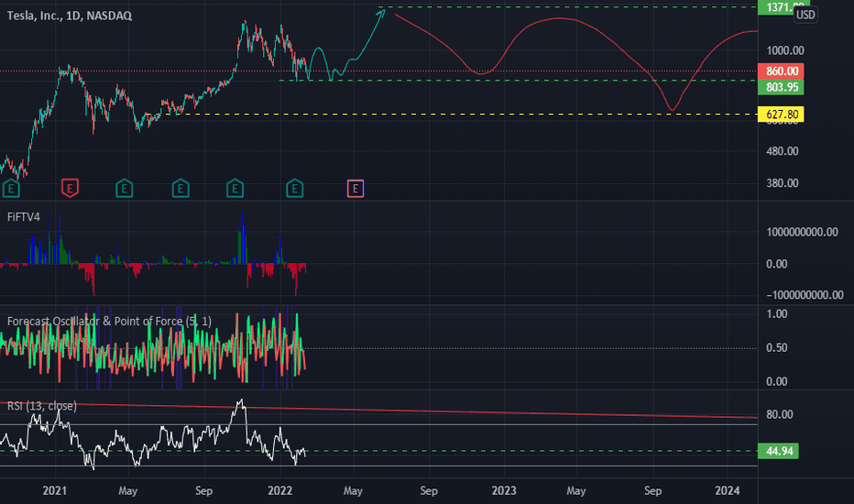Click the −1000000000.00 FiFTV4 axis value

pyautogui.click(x=805, y=295)
